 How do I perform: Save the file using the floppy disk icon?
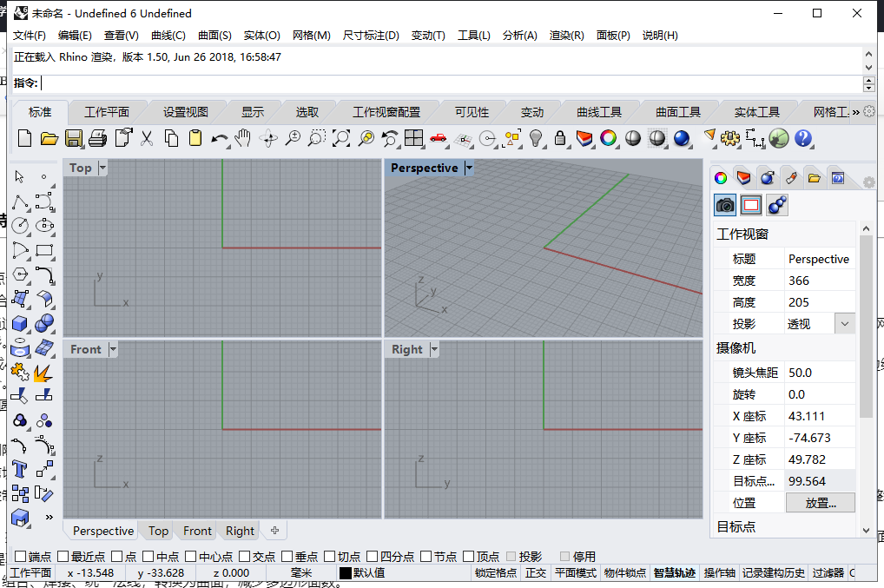click(74, 138)
